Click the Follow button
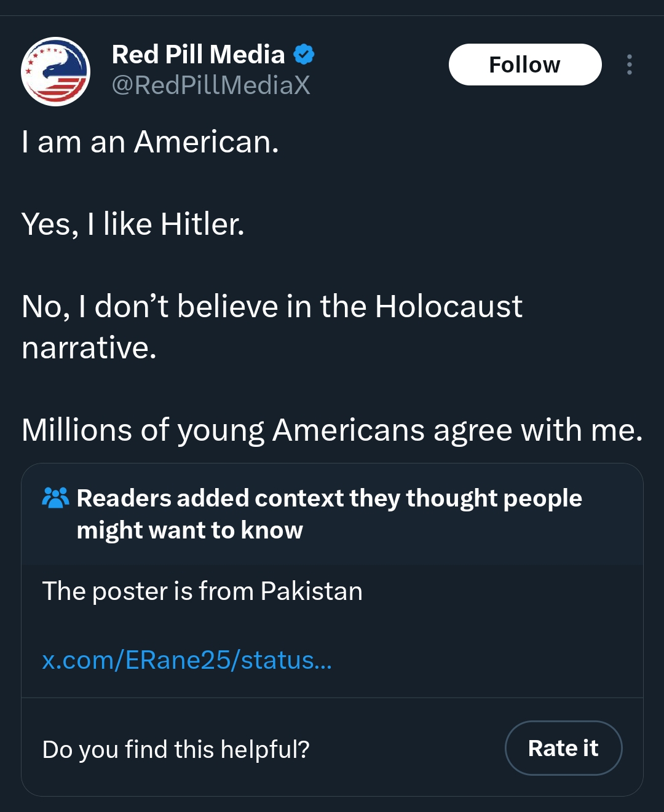Viewport: 664px width, 812px height. pyautogui.click(x=524, y=65)
